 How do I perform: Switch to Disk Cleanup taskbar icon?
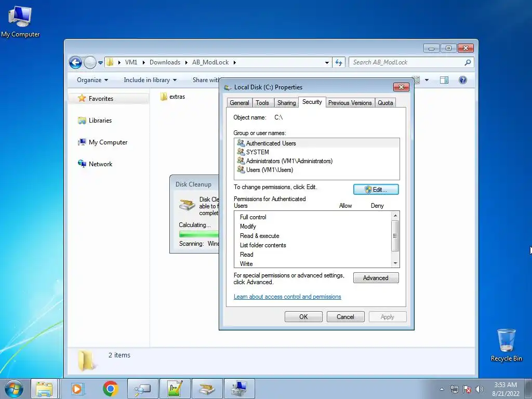click(207, 389)
